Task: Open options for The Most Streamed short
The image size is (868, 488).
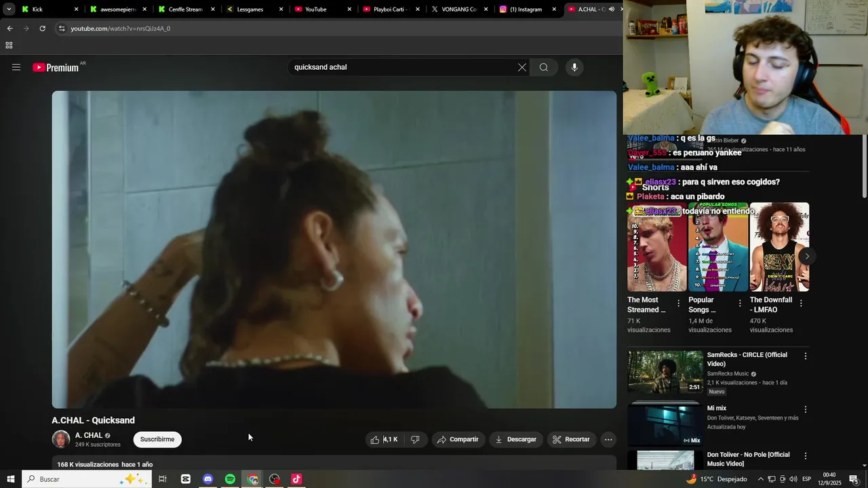Action: 678,303
